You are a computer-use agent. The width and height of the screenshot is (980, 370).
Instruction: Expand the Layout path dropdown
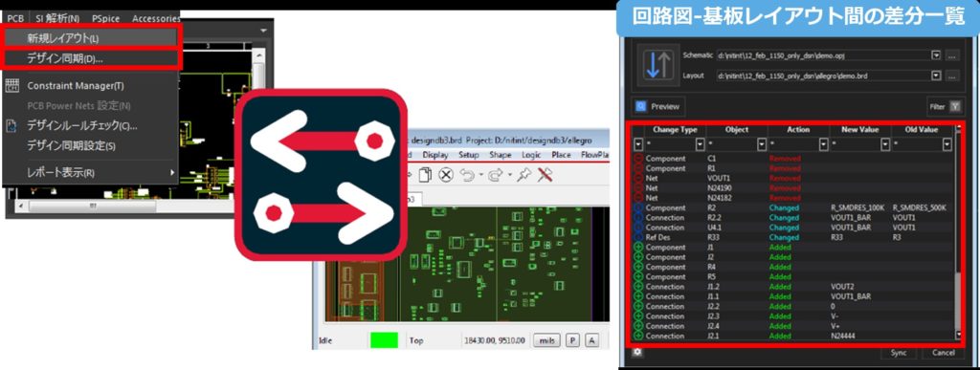pos(936,76)
